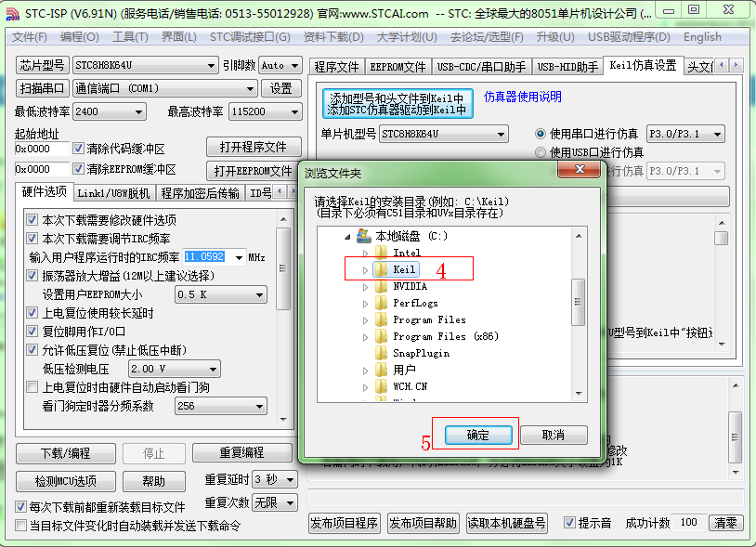The height and width of the screenshot is (547, 756).
Task: Toggle 每次下载前都重新装载目标文件 checkbox
Action: [x=20, y=507]
